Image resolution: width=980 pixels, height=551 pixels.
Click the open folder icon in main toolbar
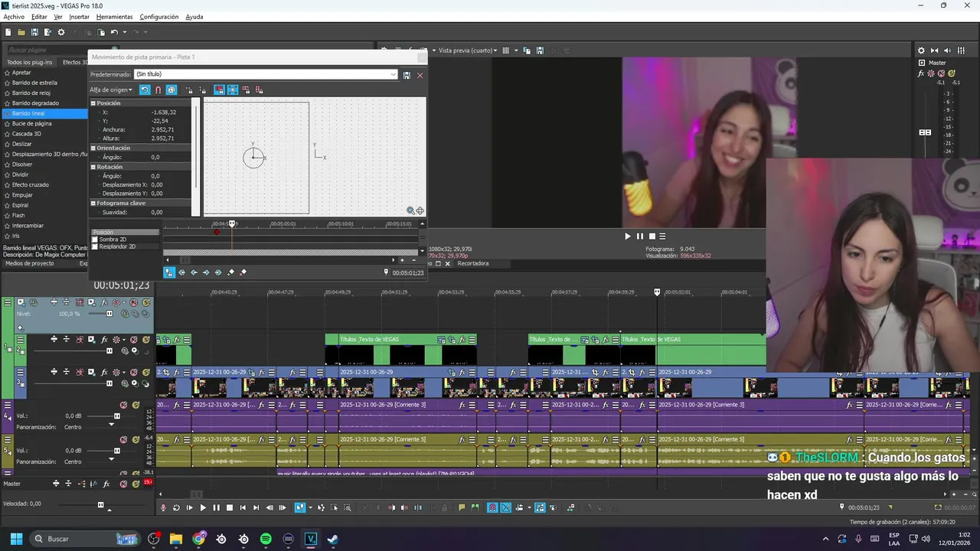21,32
